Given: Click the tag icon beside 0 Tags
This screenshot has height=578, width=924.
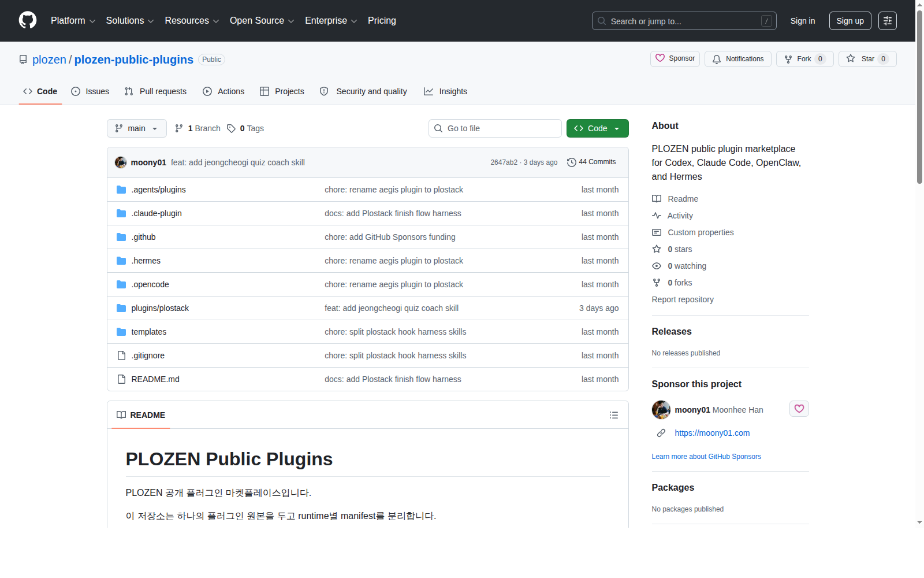Looking at the screenshot, I should [x=231, y=128].
